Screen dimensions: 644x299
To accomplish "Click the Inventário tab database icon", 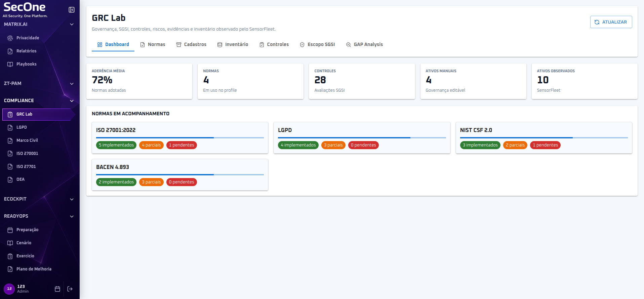I will (x=220, y=45).
